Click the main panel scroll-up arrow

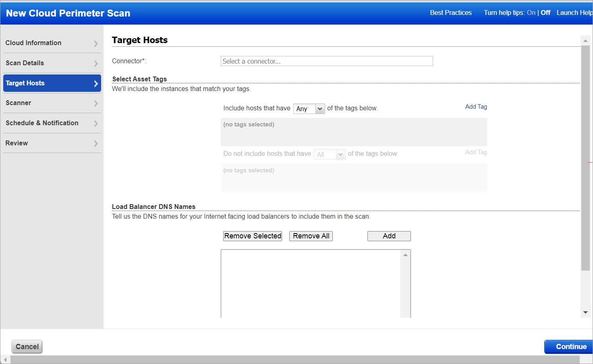coord(585,41)
